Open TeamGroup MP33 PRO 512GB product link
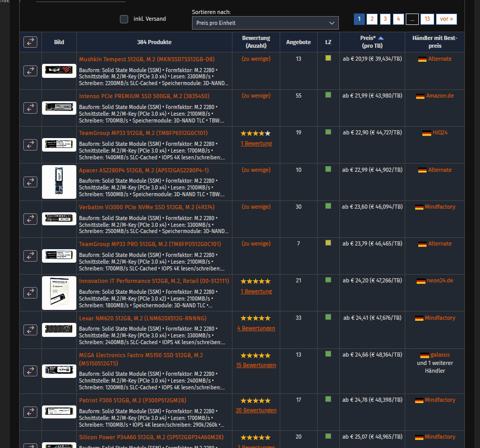 [150, 244]
